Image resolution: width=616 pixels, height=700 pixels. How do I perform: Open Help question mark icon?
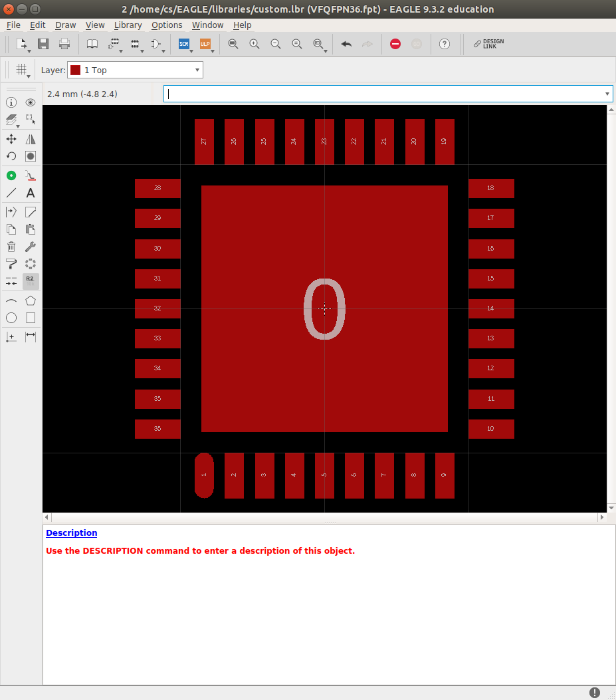pos(444,44)
